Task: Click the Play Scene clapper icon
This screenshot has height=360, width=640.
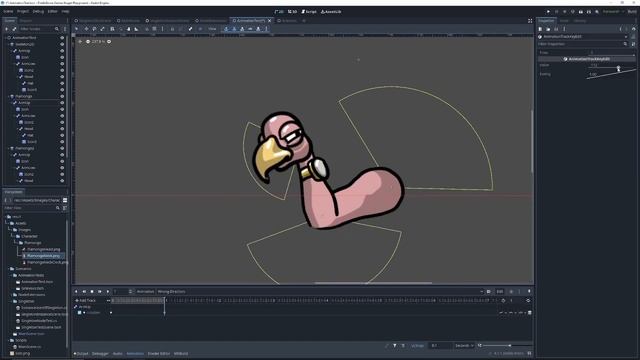Action: 581,12
